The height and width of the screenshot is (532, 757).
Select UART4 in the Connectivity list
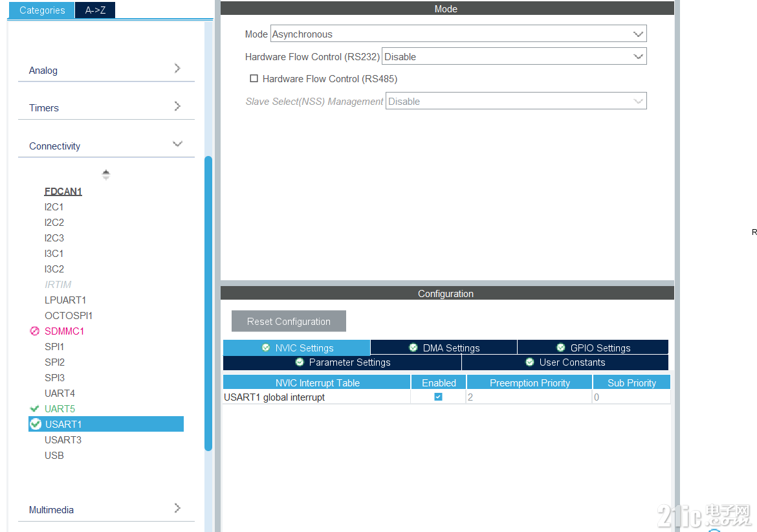[x=60, y=393]
